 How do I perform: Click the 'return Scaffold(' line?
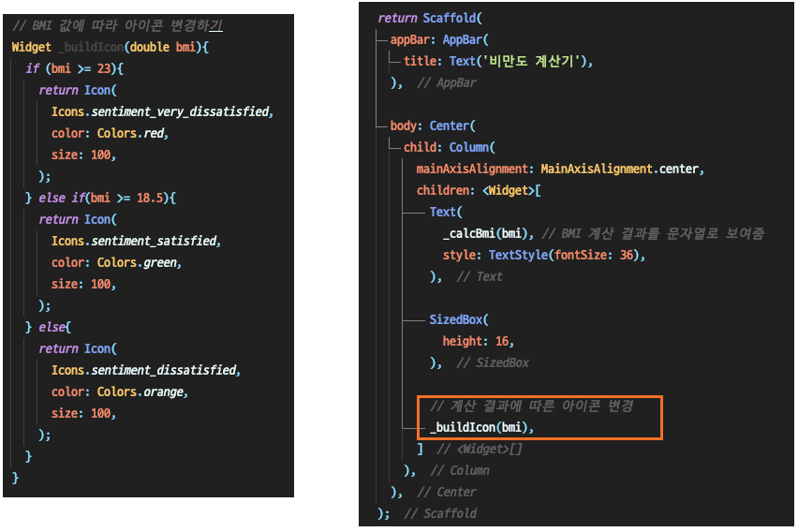[430, 18]
